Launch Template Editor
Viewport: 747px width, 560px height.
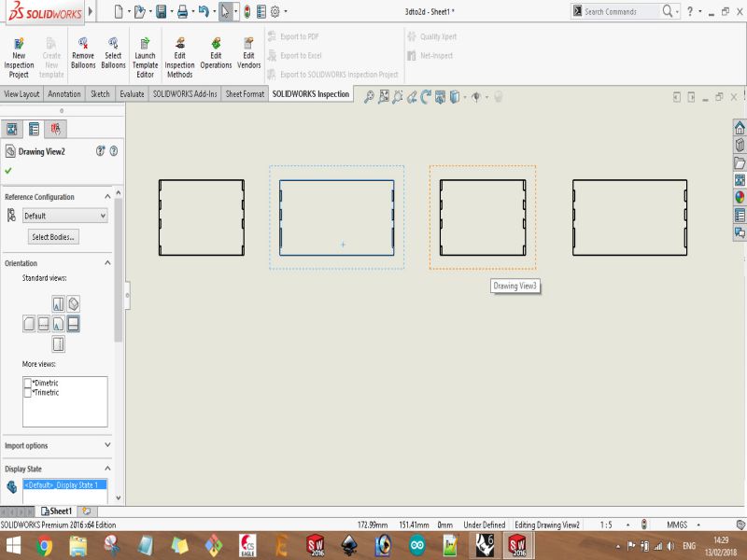(145, 58)
